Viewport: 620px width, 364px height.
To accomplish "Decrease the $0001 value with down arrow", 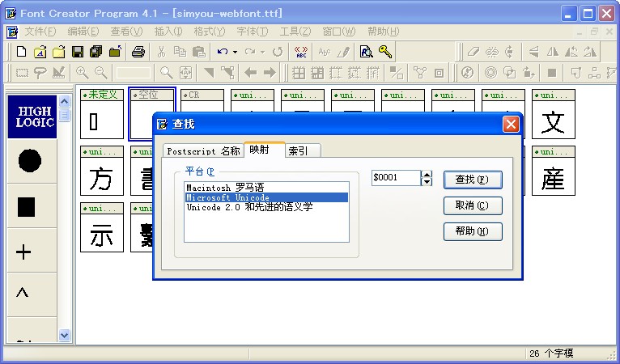I will (x=427, y=182).
